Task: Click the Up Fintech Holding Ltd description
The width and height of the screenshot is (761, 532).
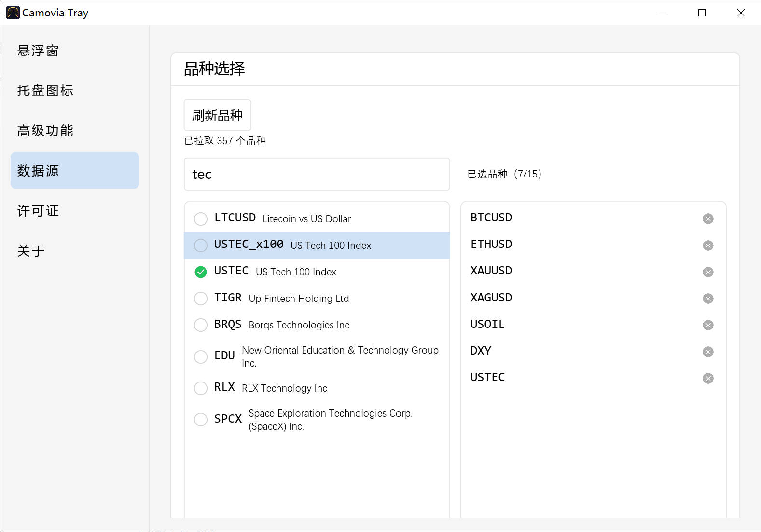Action: tap(299, 299)
